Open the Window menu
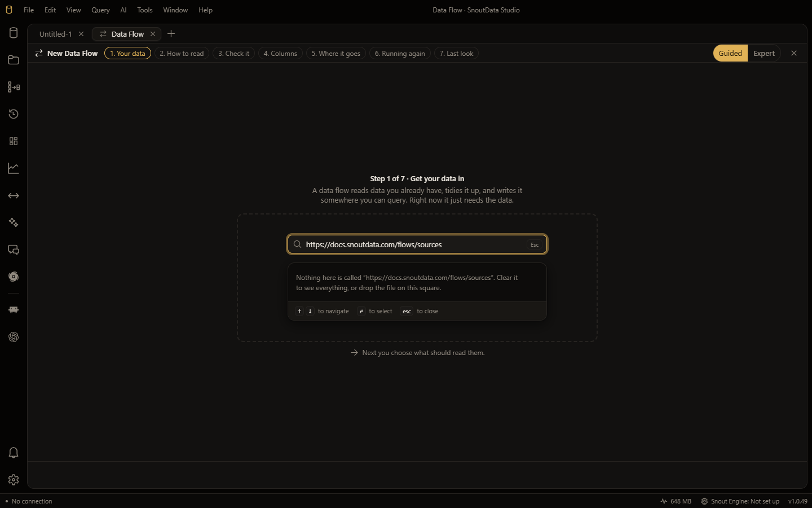This screenshot has height=508, width=812. pyautogui.click(x=175, y=10)
